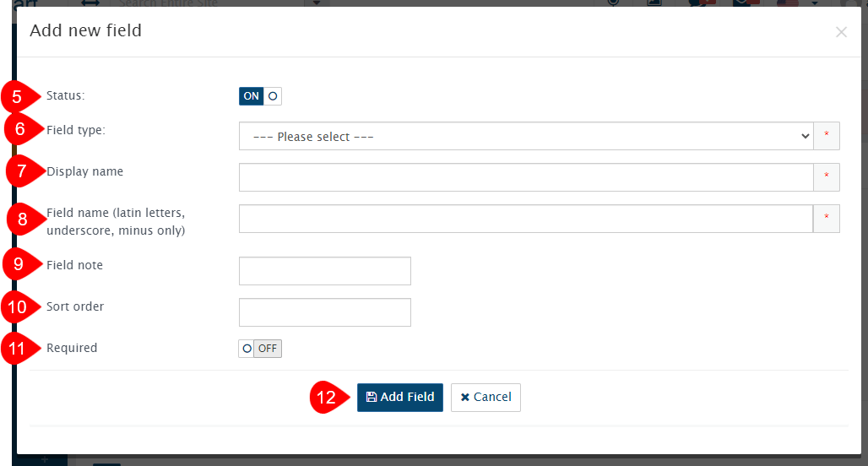Click the Status label

pos(66,95)
